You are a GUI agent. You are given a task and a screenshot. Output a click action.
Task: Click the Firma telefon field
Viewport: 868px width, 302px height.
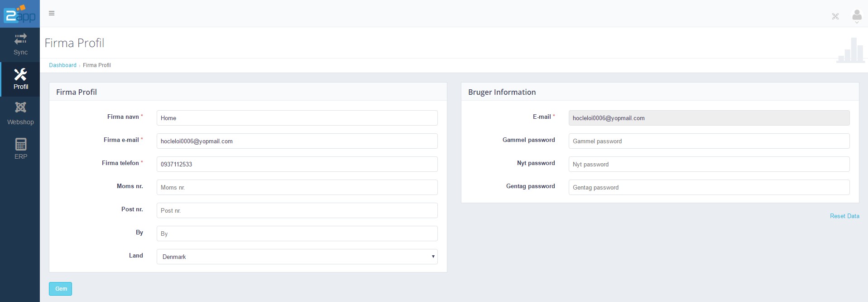point(297,164)
